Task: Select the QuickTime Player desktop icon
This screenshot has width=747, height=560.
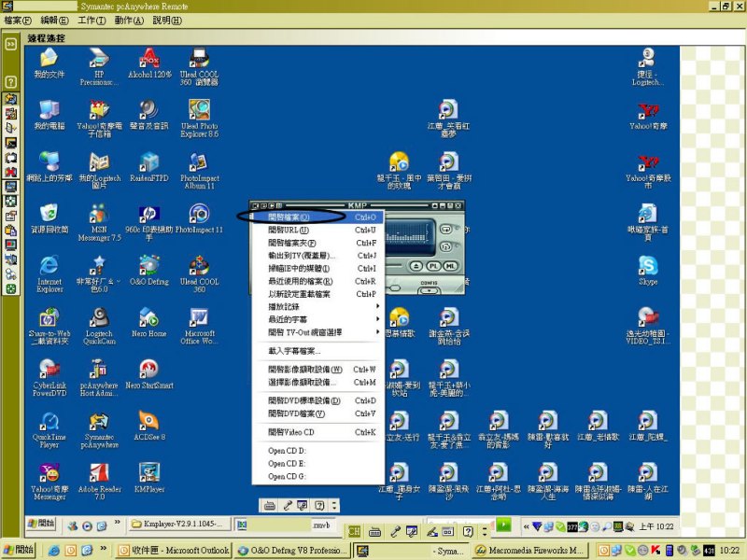Action: tap(49, 429)
